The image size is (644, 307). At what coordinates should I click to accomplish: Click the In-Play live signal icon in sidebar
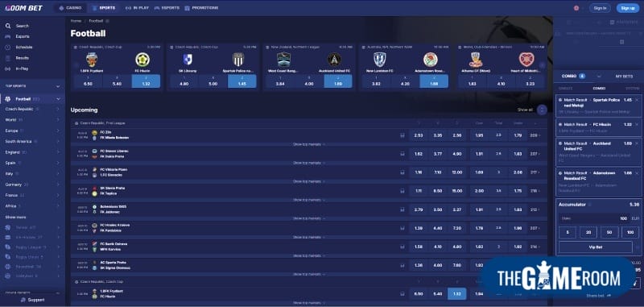8,68
